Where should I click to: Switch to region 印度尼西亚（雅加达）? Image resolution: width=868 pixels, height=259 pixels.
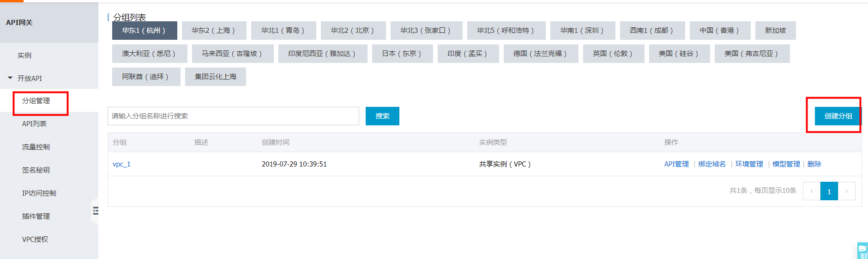(x=323, y=54)
